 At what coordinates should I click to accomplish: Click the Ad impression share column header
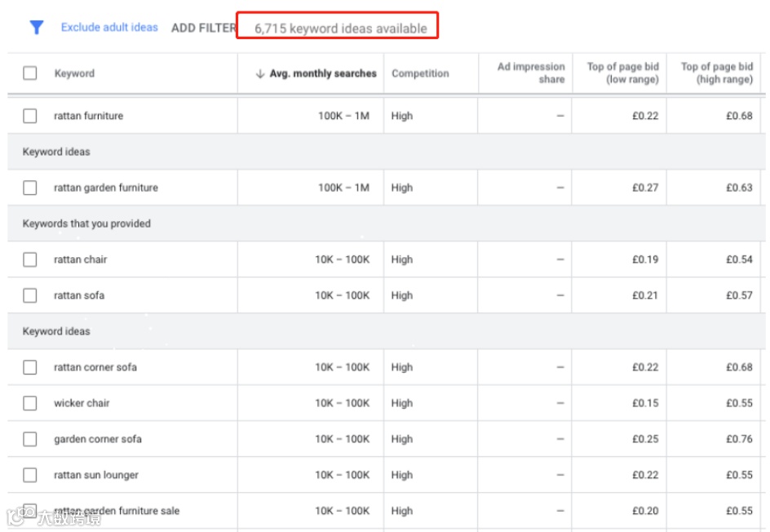coord(531,73)
